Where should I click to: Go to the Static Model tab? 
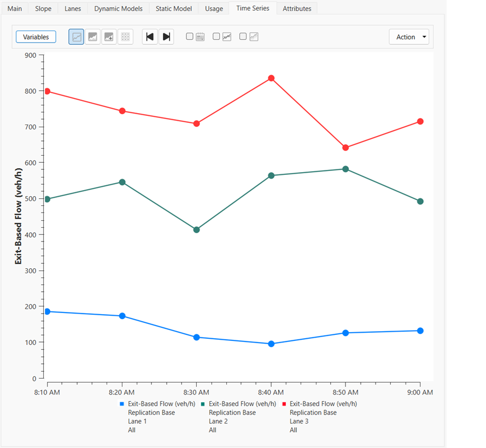174,9
